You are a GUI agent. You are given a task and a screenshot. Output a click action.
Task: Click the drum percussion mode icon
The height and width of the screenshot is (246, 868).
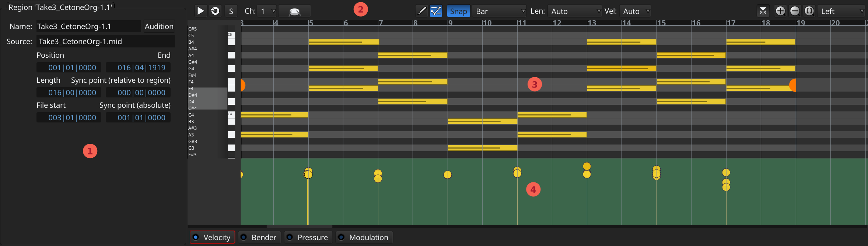[294, 11]
